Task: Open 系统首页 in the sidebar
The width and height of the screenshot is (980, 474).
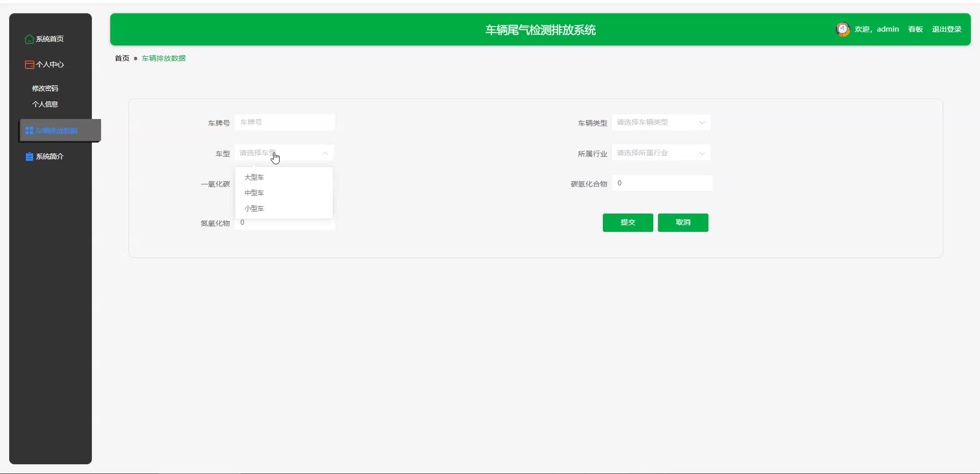Action: 51,39
